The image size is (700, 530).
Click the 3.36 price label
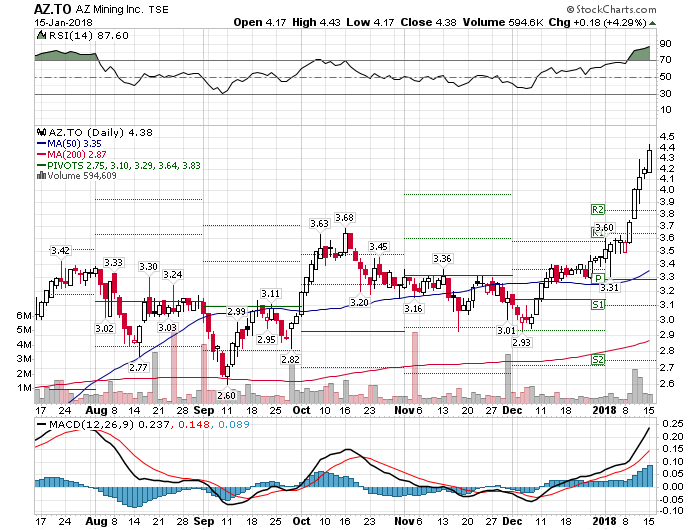pos(442,259)
